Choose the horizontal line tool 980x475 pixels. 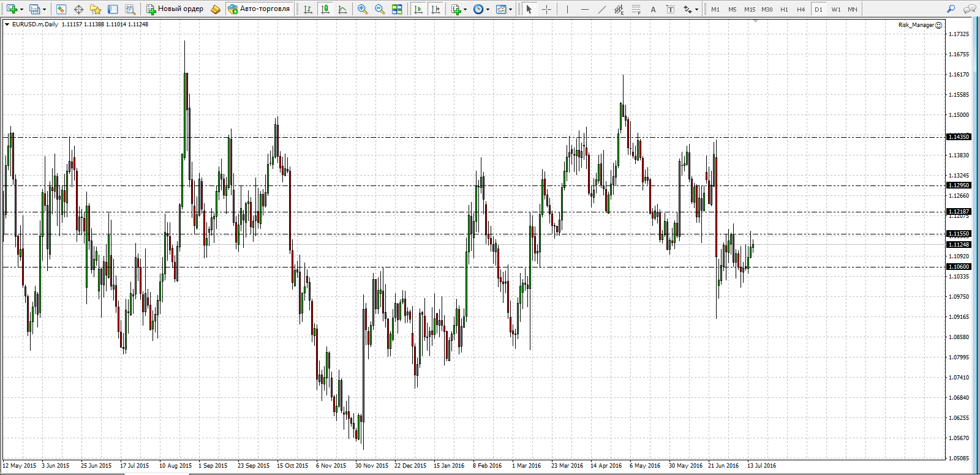point(585,9)
